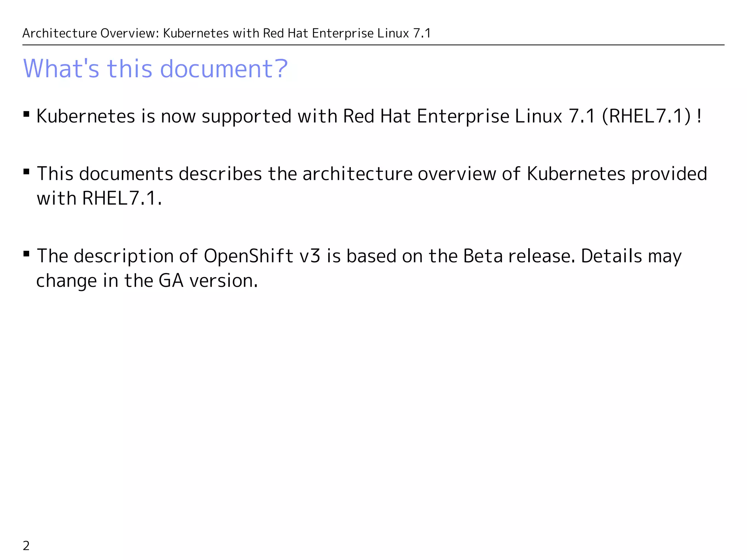The width and height of the screenshot is (747, 560).
Task: Click the horizontal line under the header
Action: (x=373, y=45)
